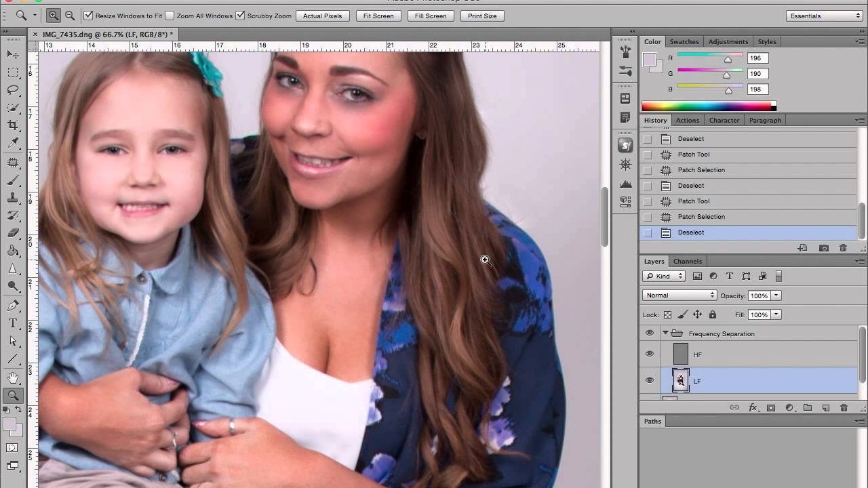Viewport: 868px width, 488px height.
Task: Toggle lock transparent pixels
Action: tap(667, 314)
